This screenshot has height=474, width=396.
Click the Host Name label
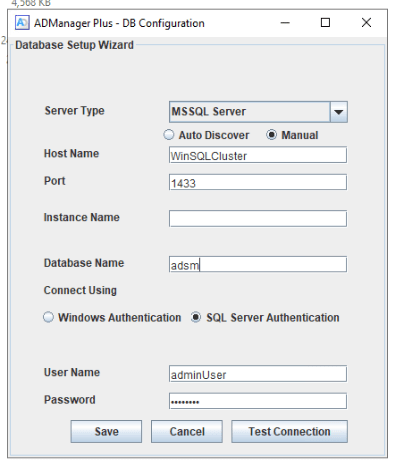point(72,154)
